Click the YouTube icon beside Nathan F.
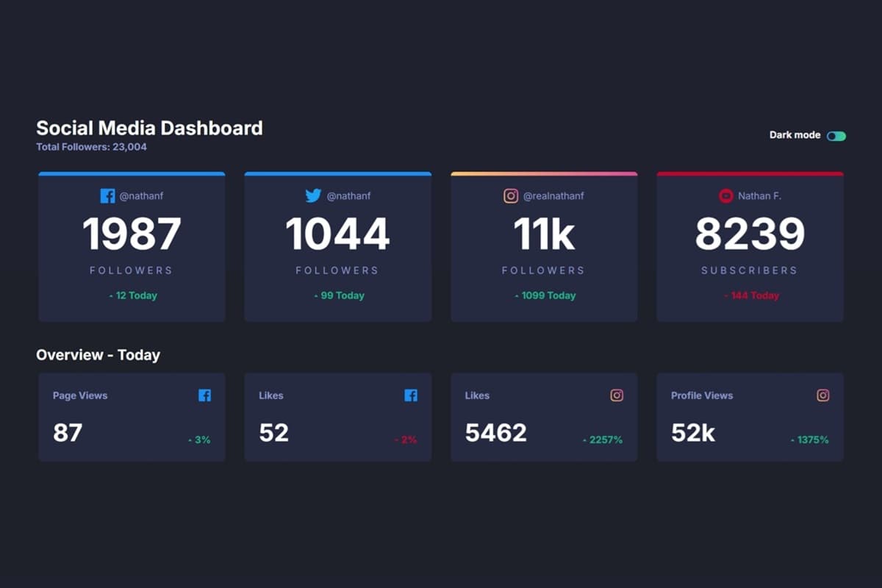The height and width of the screenshot is (588, 882). tap(726, 196)
